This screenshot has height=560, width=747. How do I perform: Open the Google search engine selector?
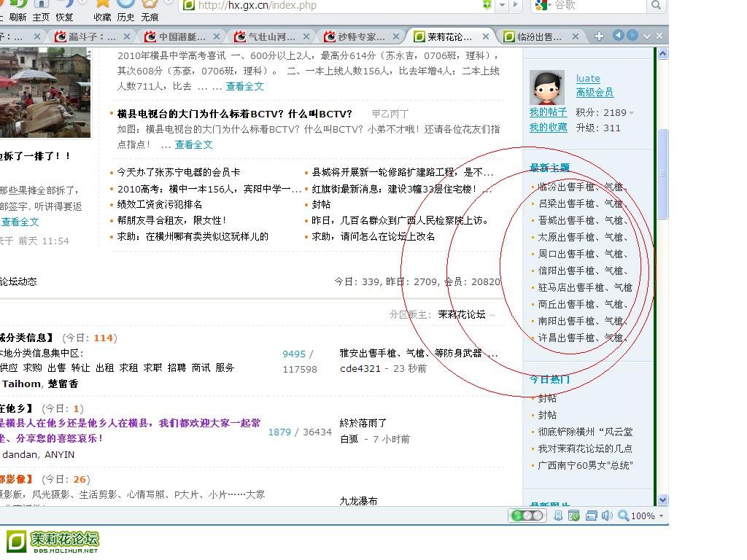pyautogui.click(x=543, y=5)
